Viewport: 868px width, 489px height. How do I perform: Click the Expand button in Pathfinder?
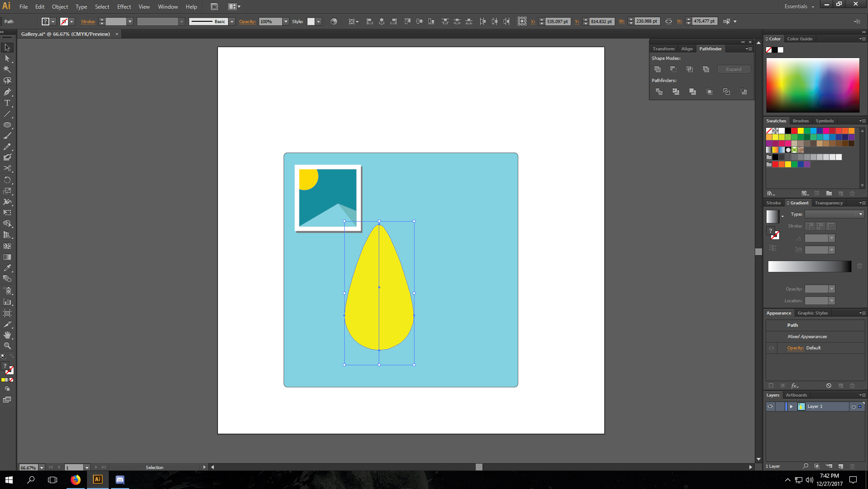tap(733, 69)
